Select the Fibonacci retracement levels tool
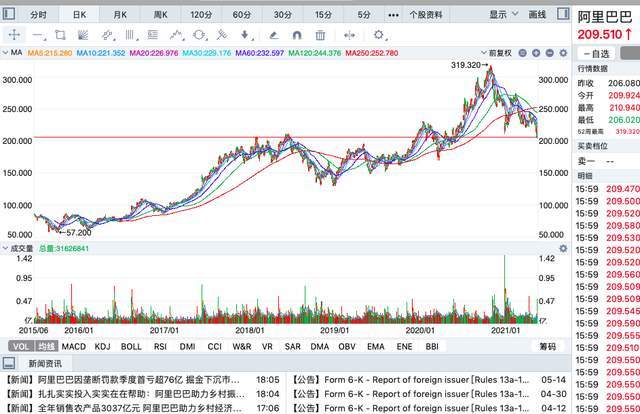The height and width of the screenshot is (414, 640). 153,35
